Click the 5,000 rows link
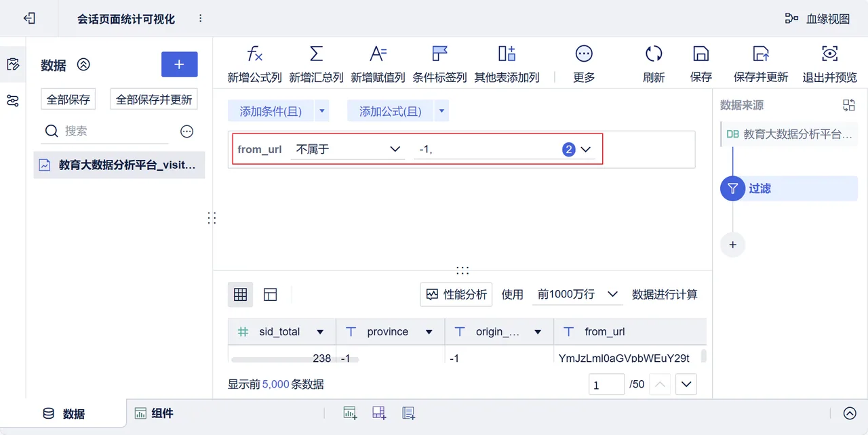This screenshot has height=435, width=868. point(275,384)
